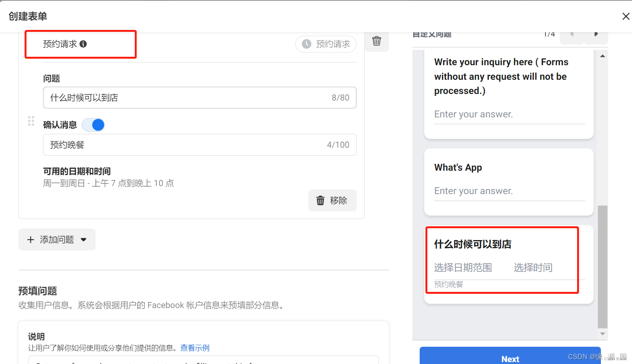Screen dimensions: 632x364
Task: Open the 查看示例 link
Action: [195, 348]
